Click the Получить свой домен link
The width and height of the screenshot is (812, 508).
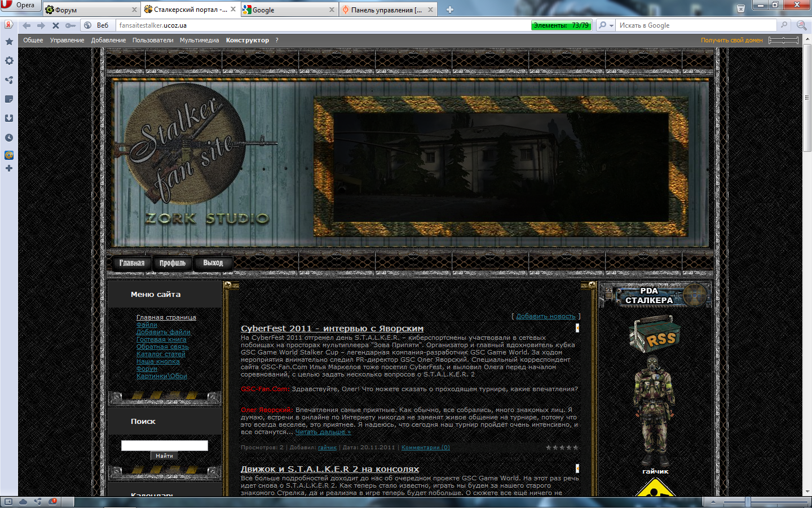(732, 40)
